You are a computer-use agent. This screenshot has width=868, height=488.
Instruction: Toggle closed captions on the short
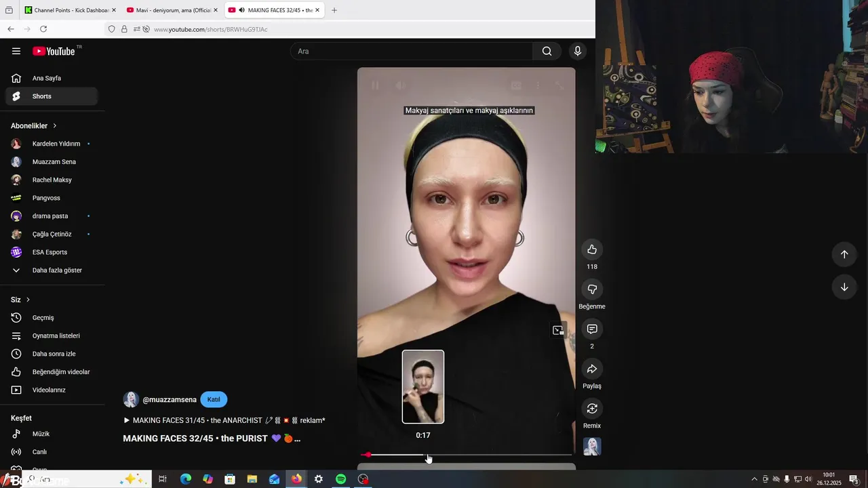pyautogui.click(x=516, y=85)
